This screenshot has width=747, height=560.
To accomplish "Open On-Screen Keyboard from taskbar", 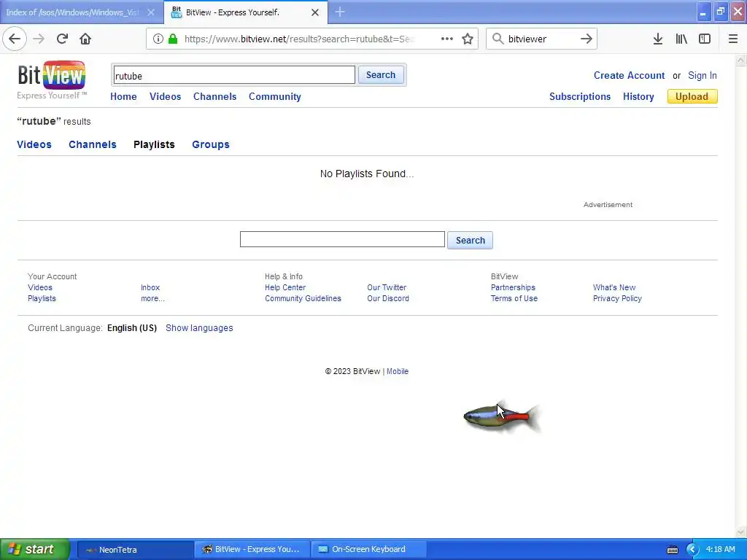I will (x=368, y=550).
